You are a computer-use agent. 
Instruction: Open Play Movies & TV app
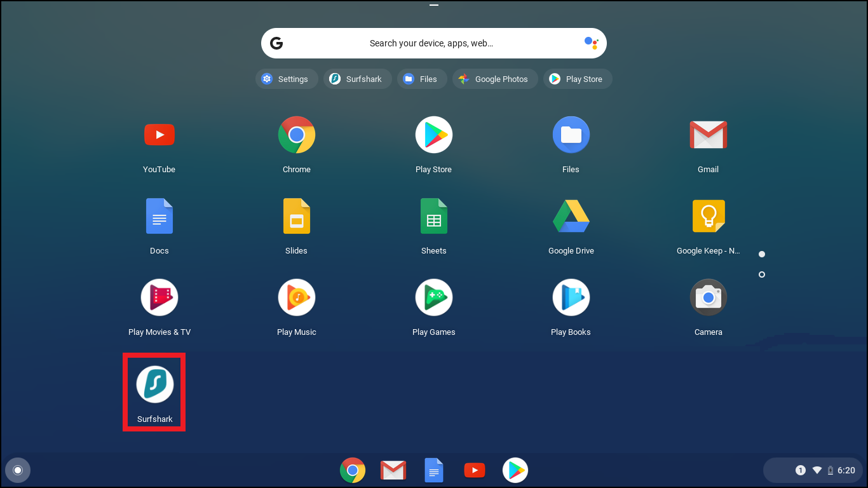point(159,297)
